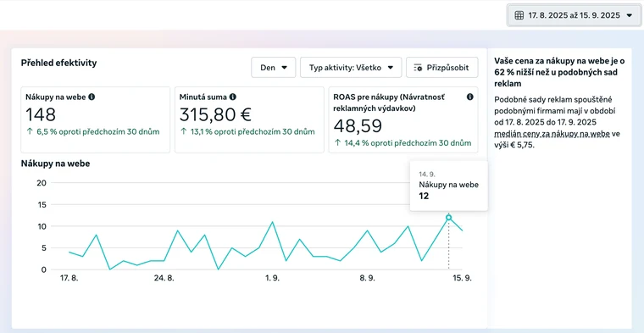Image resolution: width=644 pixels, height=333 pixels.
Task: Click the calendar icon in date selector
Action: (x=519, y=15)
